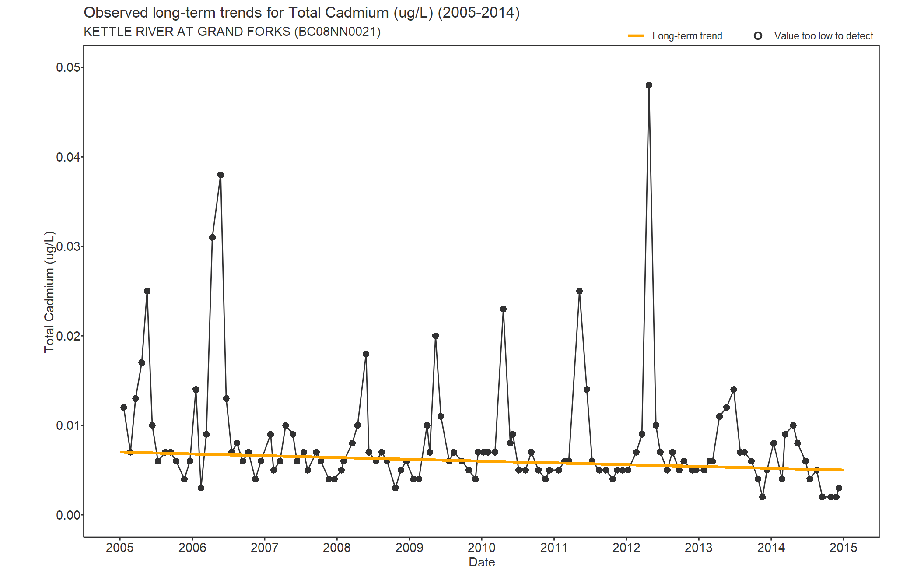Click the 0.04 y-axis tick label
The width and height of the screenshot is (924, 573).
click(x=68, y=157)
